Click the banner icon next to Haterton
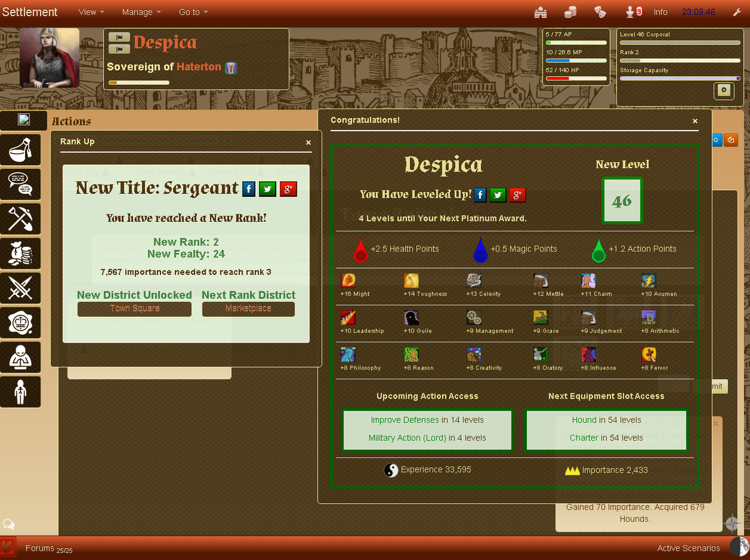This screenshot has height=560, width=750. point(231,67)
